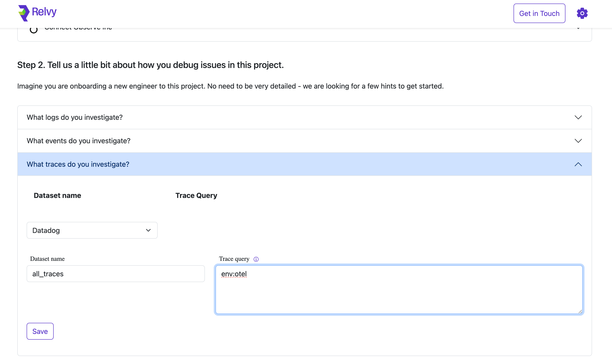Click the Save button
The height and width of the screenshot is (364, 612).
40,331
